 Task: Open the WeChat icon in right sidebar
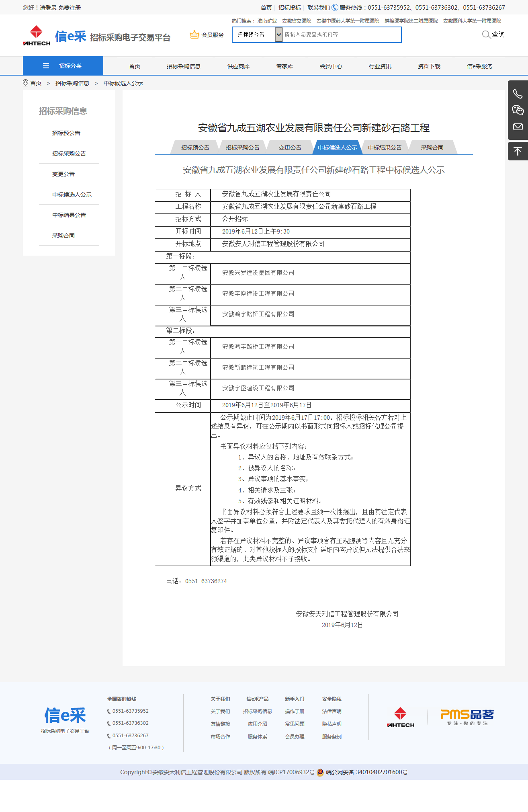(518, 110)
